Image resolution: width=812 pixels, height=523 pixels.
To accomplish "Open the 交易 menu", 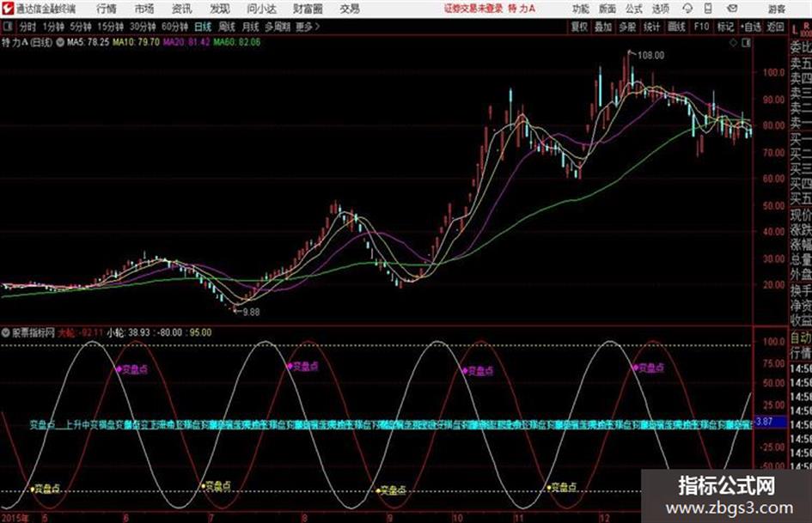I will tap(350, 9).
